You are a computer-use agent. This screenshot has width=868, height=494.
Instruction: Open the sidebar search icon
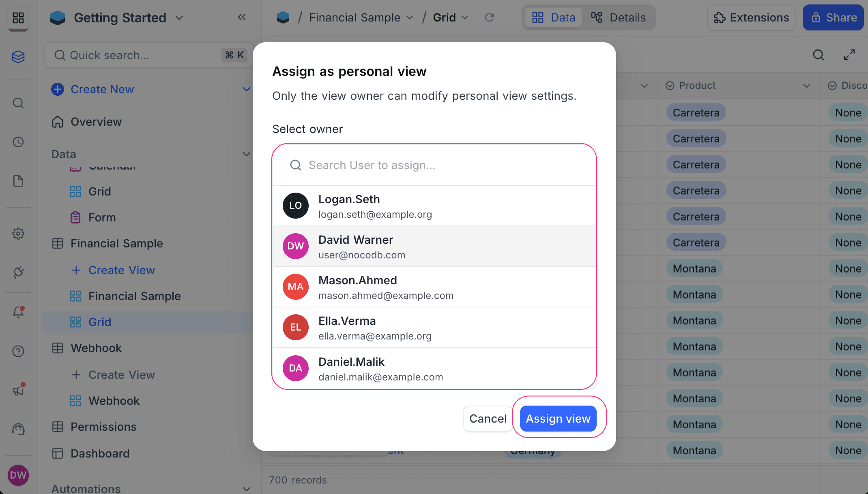(18, 103)
